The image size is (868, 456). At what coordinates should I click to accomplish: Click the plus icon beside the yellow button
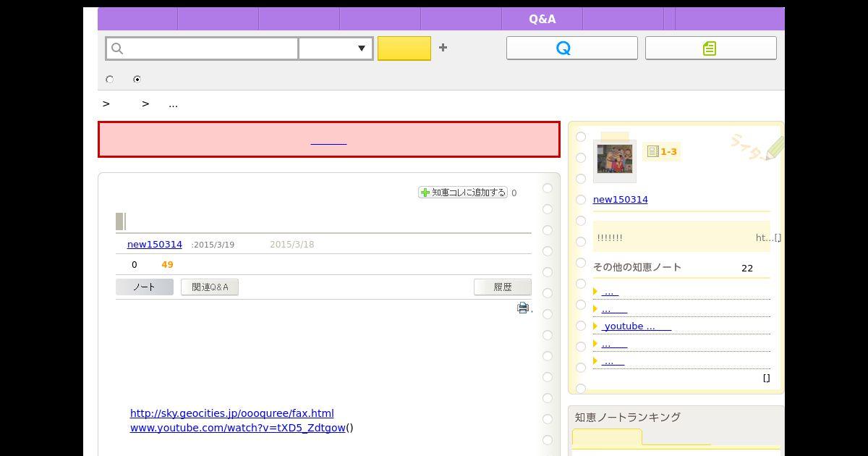point(443,48)
